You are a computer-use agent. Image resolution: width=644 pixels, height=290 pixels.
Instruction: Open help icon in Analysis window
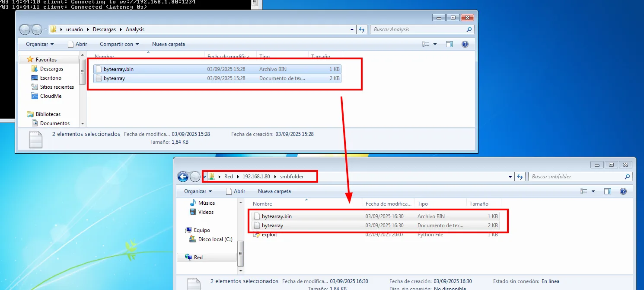point(465,44)
